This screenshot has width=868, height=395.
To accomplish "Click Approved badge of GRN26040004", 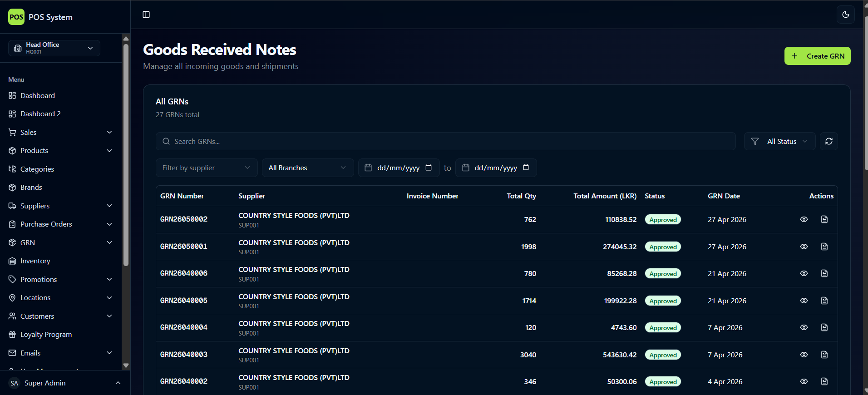I will coord(663,328).
